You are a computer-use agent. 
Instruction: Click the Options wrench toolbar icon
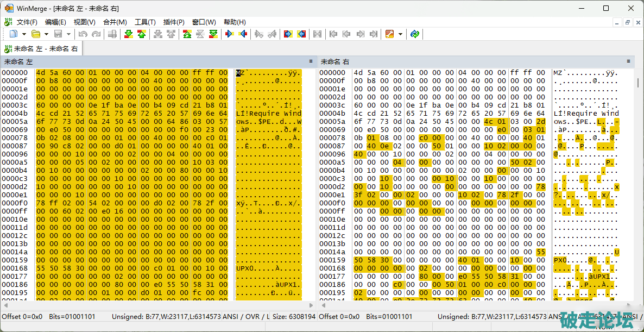(389, 34)
